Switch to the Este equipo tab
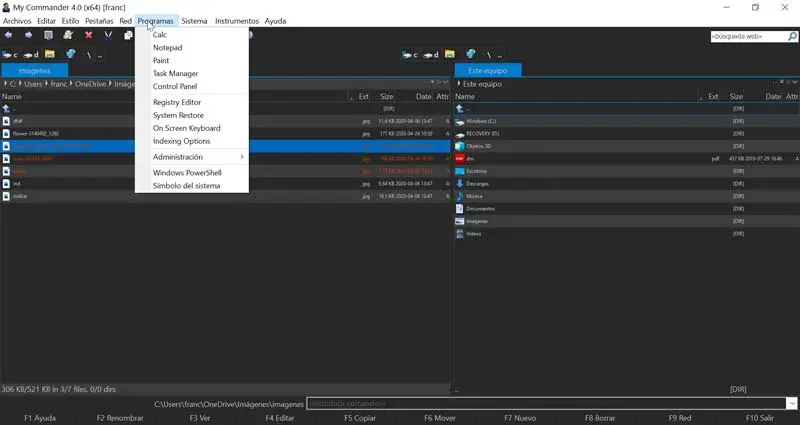800x425 pixels. (488, 70)
